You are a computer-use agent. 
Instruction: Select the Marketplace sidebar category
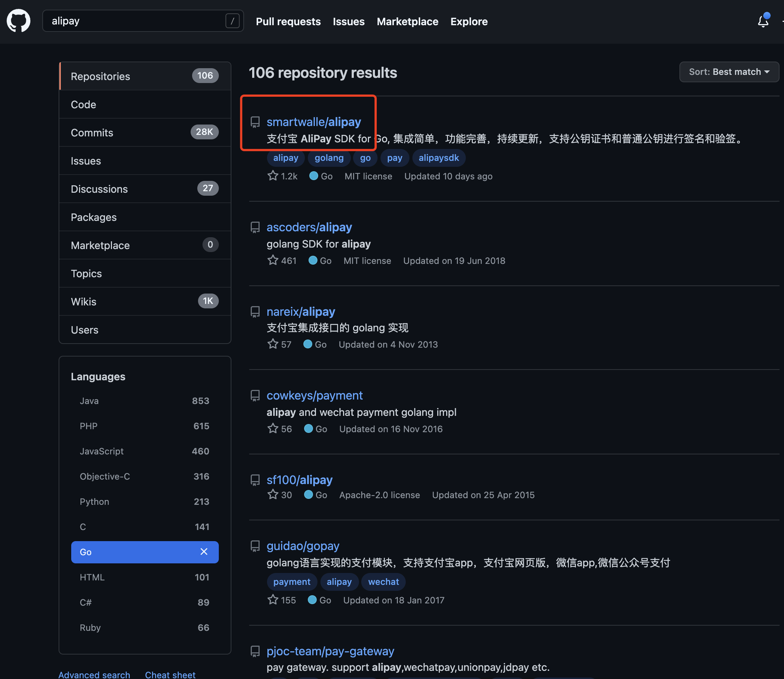[145, 245]
